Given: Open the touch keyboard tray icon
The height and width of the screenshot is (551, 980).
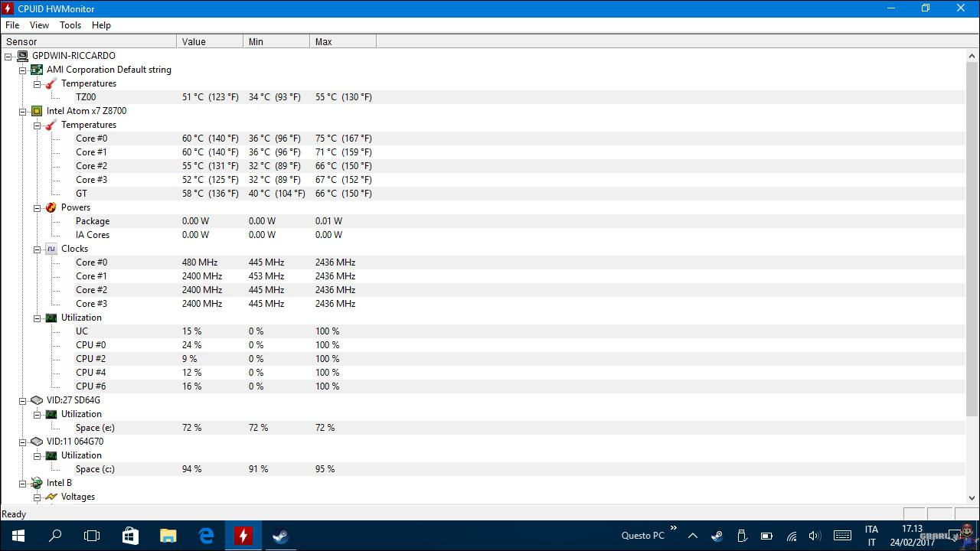Looking at the screenshot, I should [x=842, y=536].
